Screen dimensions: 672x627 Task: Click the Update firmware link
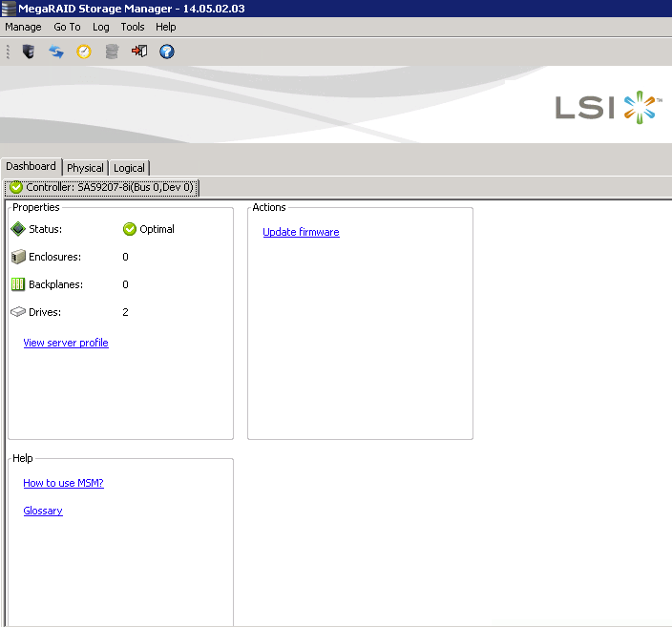tap(301, 232)
